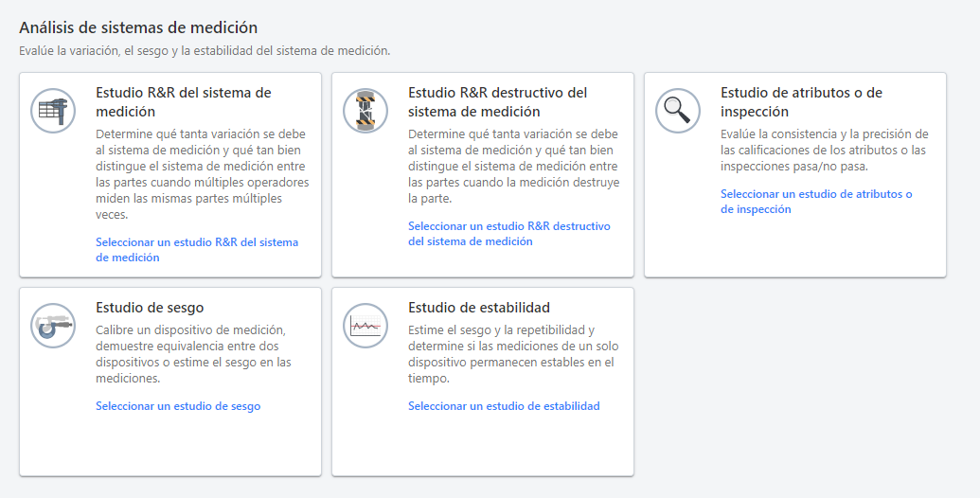This screenshot has width=980, height=498.
Task: Click the gage R&R caliper table icon
Action: [53, 111]
